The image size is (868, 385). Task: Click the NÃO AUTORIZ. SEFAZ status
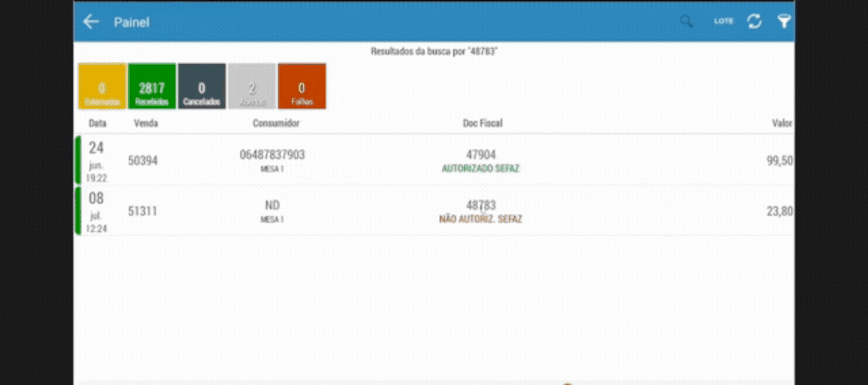point(480,220)
